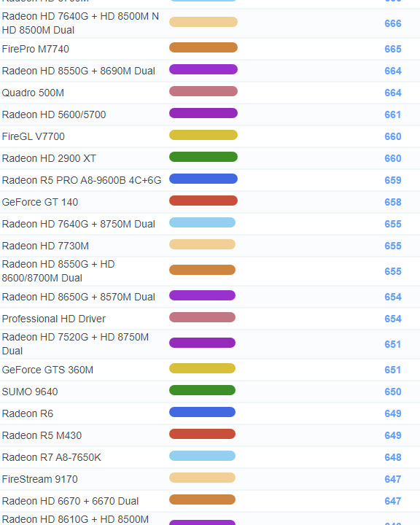Click score 666 for Radeon HD 7640G + HD 8500M
The image size is (420, 525).
[x=393, y=23]
